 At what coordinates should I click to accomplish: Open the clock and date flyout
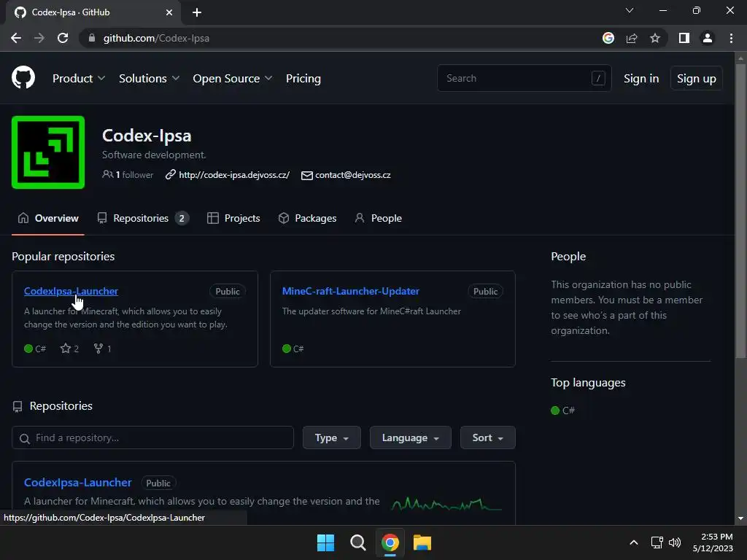[x=713, y=542]
